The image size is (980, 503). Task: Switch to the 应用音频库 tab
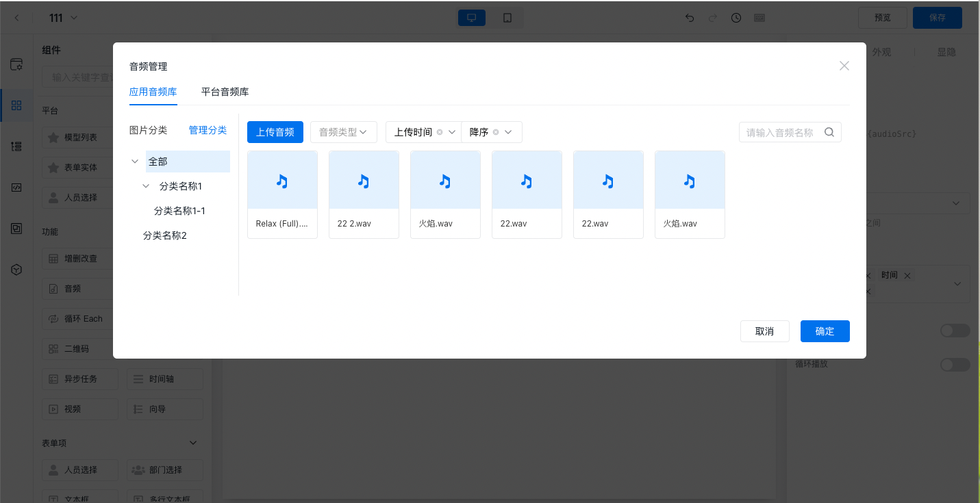[153, 92]
